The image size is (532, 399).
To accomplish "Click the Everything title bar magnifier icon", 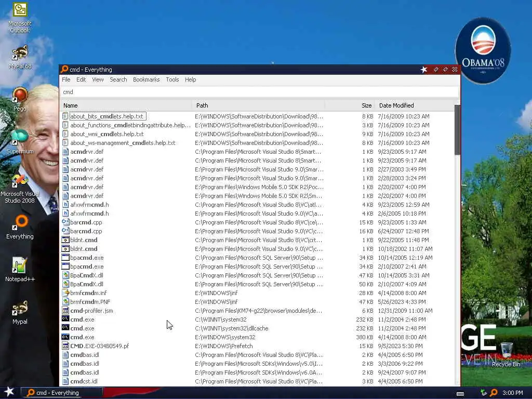I will tap(64, 69).
